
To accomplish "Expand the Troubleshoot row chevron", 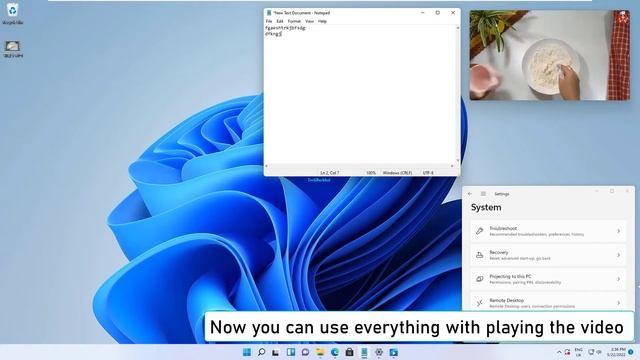I will 619,231.
